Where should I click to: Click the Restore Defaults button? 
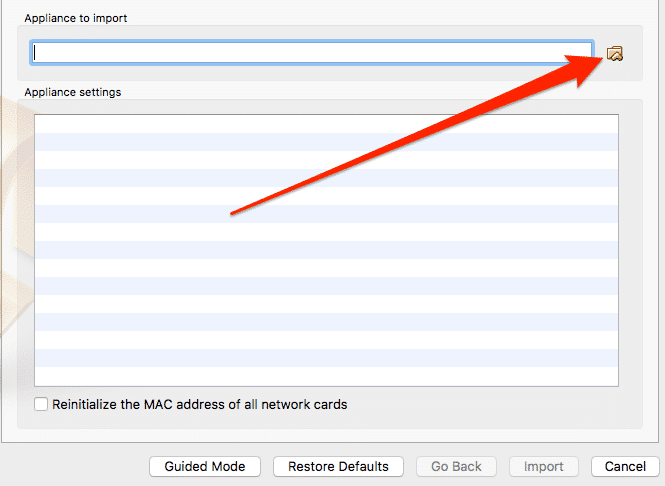click(x=338, y=466)
